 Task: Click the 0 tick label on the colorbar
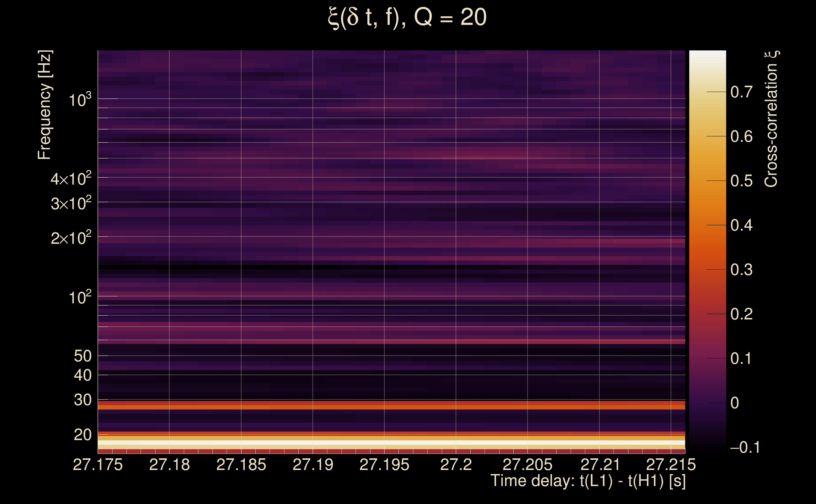click(x=735, y=403)
